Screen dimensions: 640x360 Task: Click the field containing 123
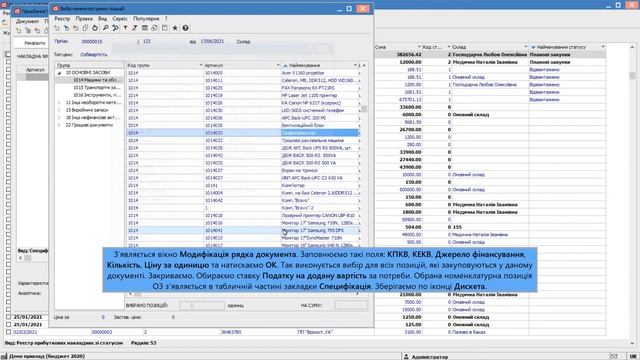(147, 42)
